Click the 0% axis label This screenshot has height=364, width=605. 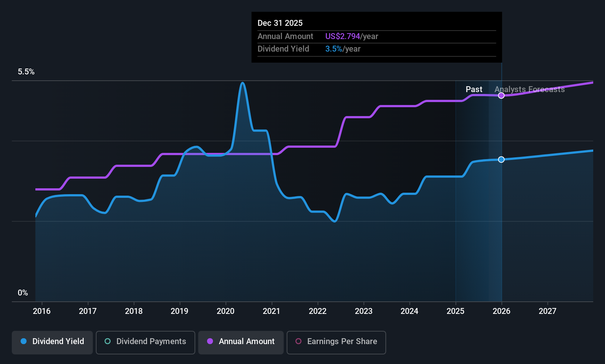click(22, 293)
